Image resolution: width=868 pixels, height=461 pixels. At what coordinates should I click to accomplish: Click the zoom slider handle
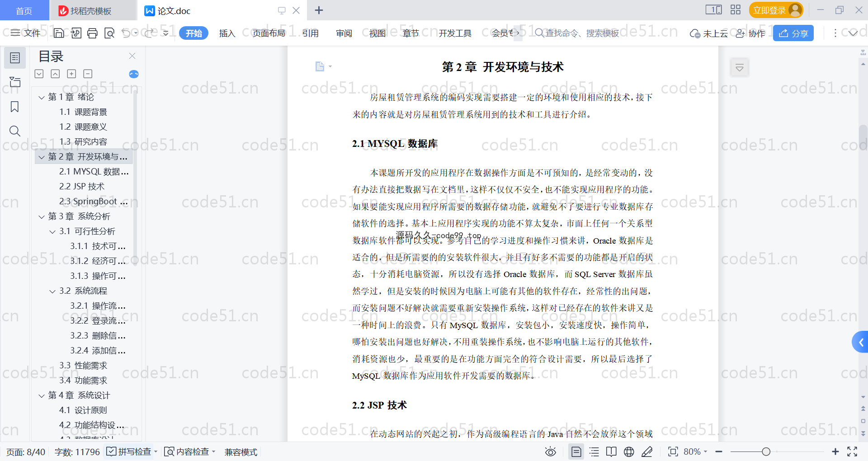click(766, 452)
